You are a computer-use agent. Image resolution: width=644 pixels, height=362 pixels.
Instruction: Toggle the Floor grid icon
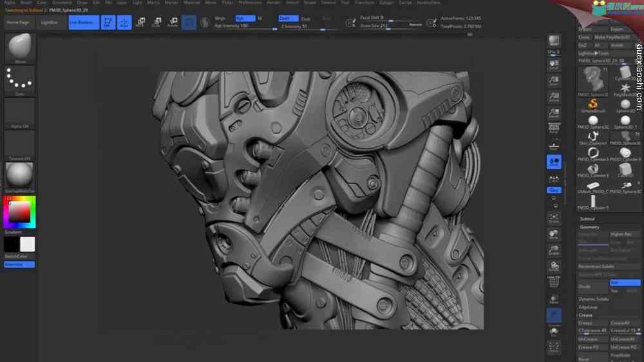point(554,145)
